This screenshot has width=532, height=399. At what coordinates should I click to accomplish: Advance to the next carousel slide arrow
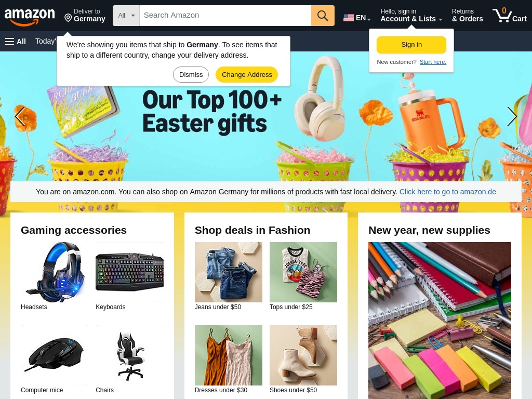point(512,116)
